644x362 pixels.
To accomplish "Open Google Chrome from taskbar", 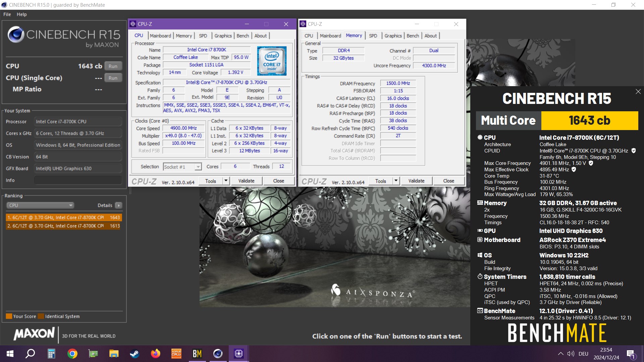I will [x=72, y=354].
